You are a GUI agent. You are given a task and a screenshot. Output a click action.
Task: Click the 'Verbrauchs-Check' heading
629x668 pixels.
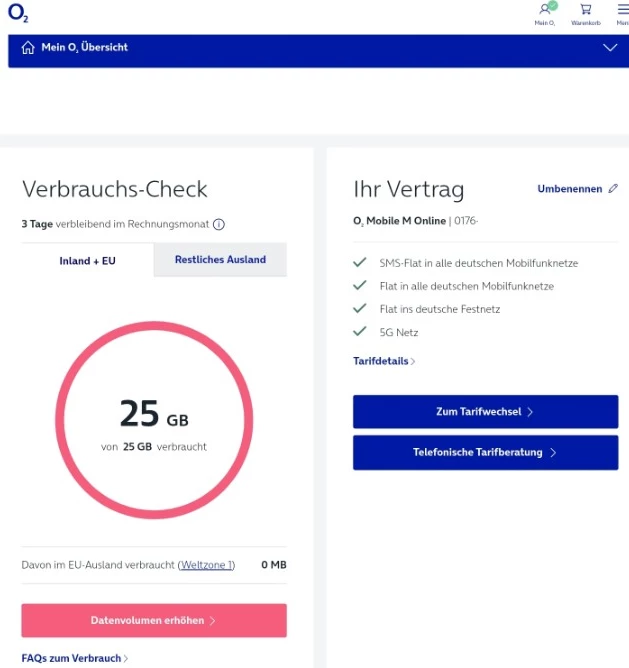(115, 189)
